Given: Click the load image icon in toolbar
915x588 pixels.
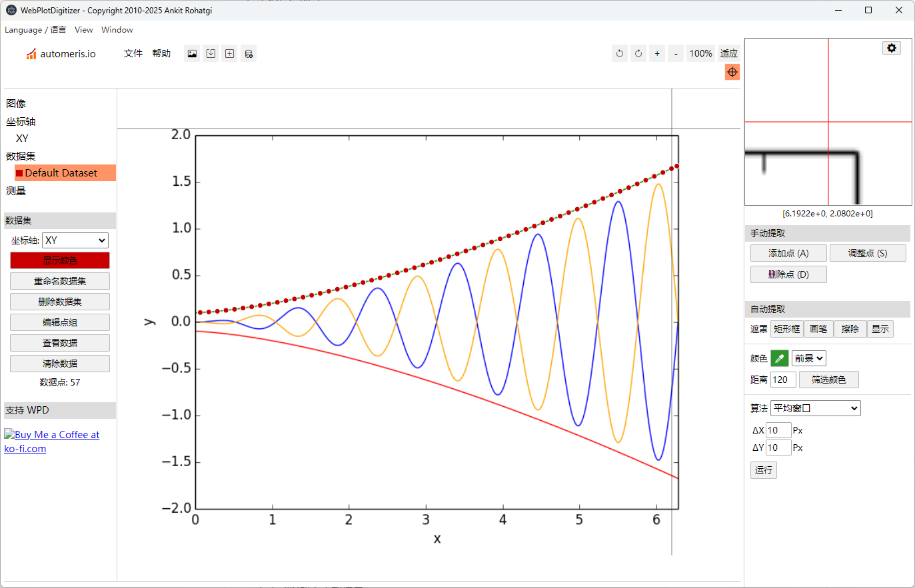Looking at the screenshot, I should 192,54.
